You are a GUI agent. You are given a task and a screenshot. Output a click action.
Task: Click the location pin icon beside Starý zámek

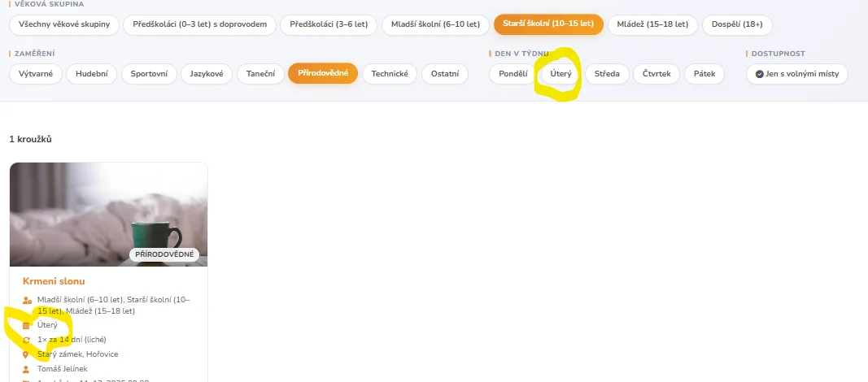click(26, 354)
